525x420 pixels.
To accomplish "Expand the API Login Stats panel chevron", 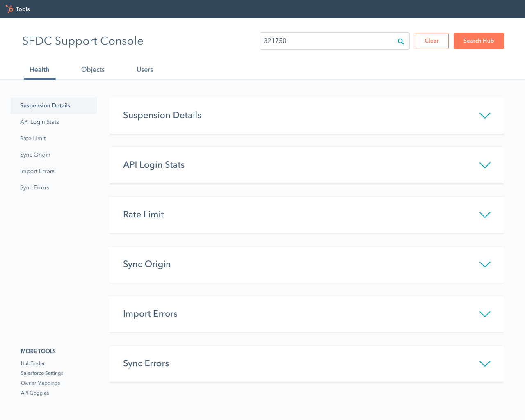I will 485,165.
